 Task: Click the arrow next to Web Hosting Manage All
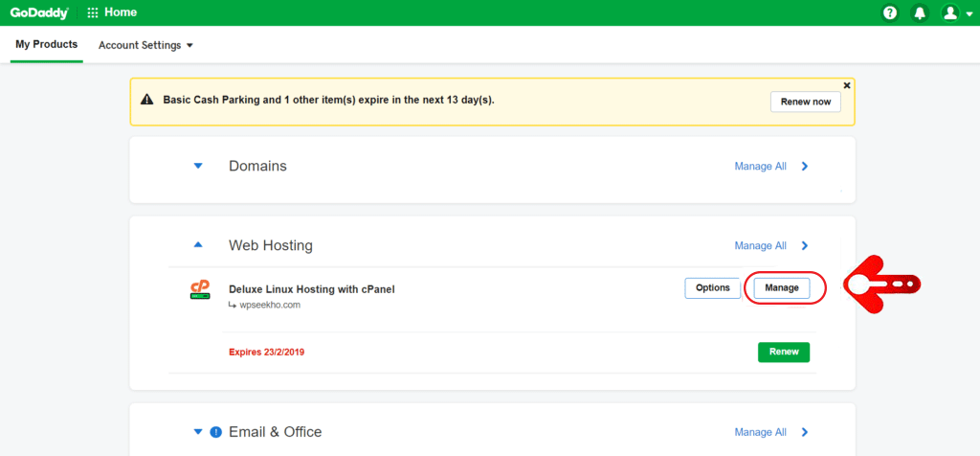[805, 246]
